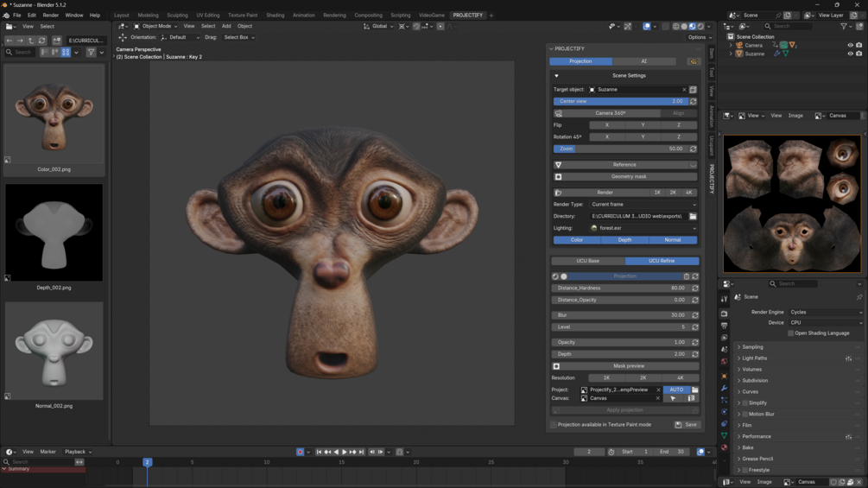Enable the Freestyle checkbox
This screenshot has height=488, width=868.
point(745,470)
